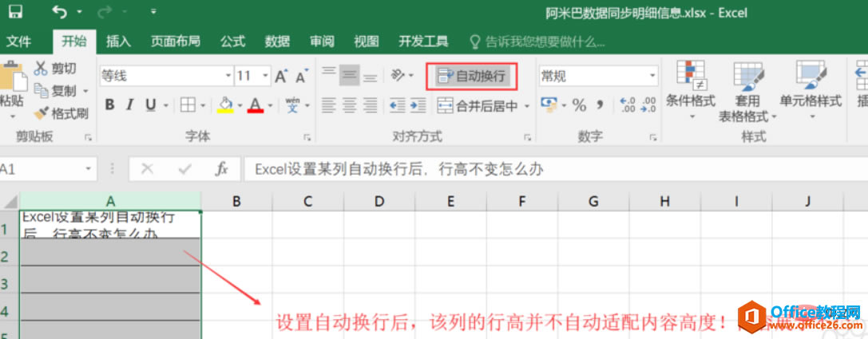The width and height of the screenshot is (868, 339).
Task: Open the font size 11 dropdown
Action: (x=266, y=76)
